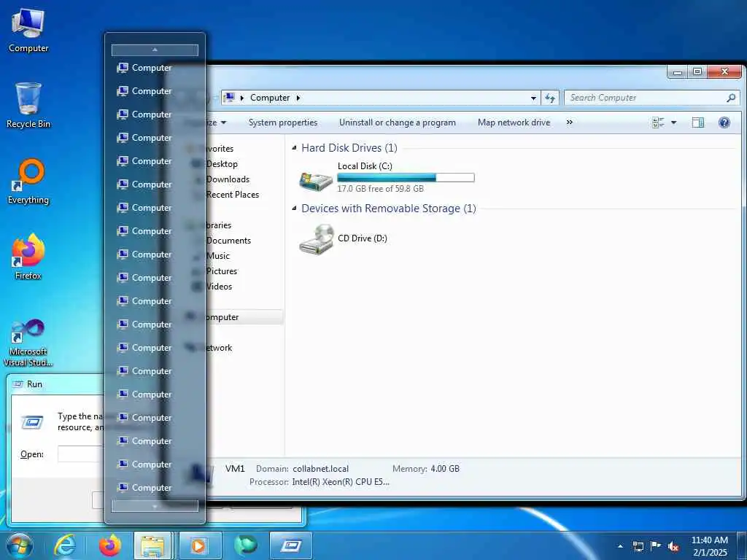The image size is (747, 560).
Task: Open Music library in navigation pane
Action: click(217, 256)
